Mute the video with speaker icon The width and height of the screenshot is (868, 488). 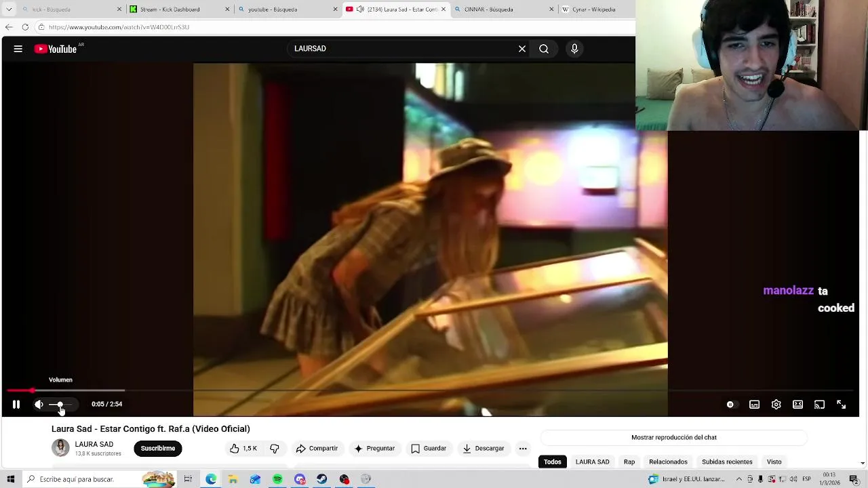(39, 405)
